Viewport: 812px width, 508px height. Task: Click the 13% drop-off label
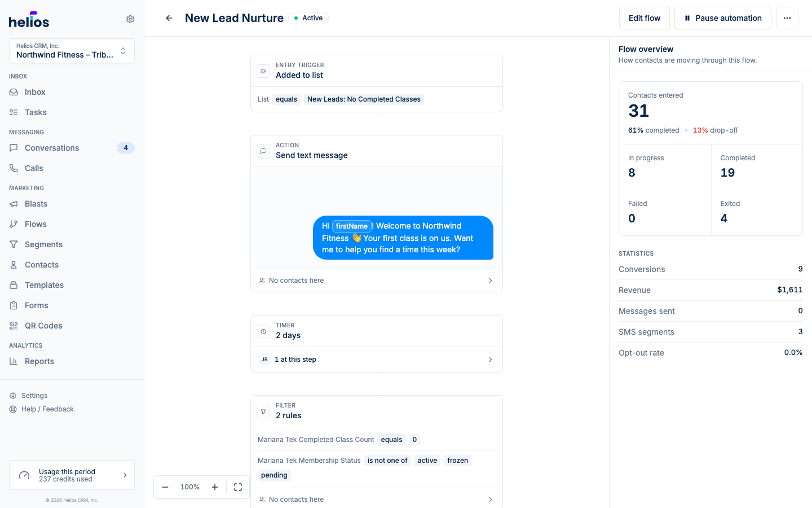click(x=715, y=130)
